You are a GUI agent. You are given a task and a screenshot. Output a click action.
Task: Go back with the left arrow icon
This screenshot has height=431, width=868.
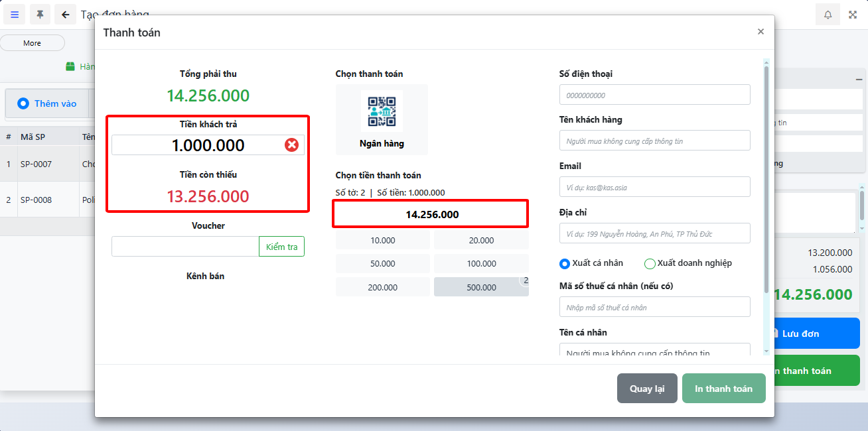(65, 15)
